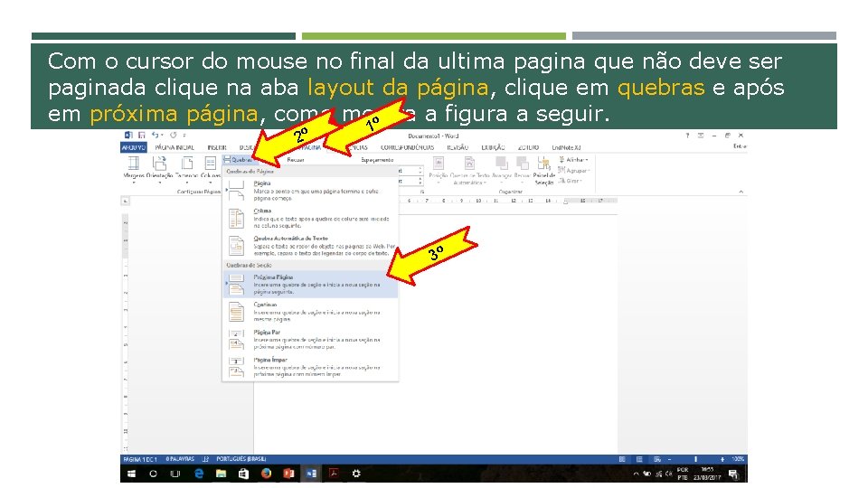Switch to the REVISÃO tab
The image size is (868, 488).
pos(458,147)
